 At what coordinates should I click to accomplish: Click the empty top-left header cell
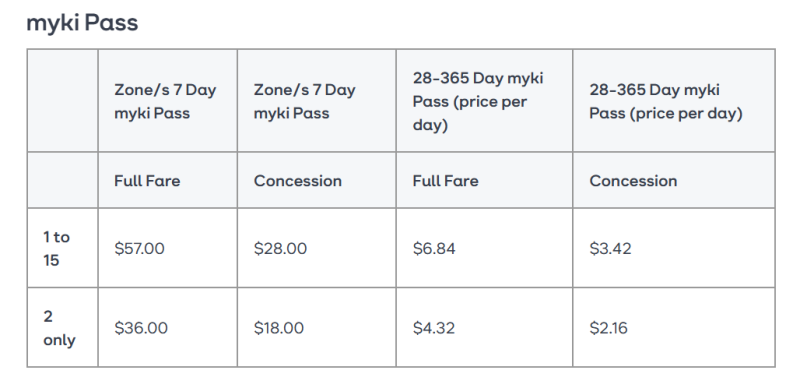click(62, 101)
